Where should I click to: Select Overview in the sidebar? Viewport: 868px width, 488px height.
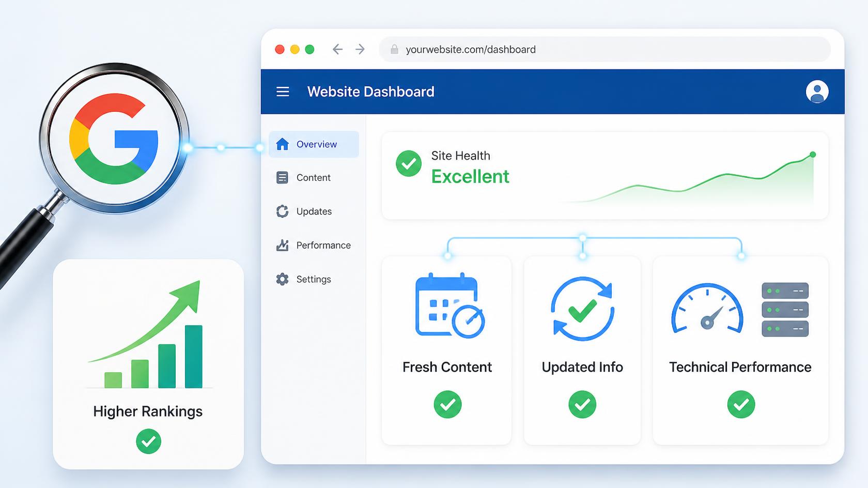(314, 144)
